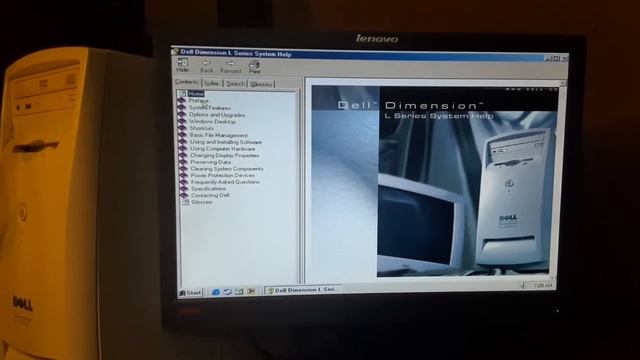Click the system tray volume icon
This screenshot has height=360, width=640.
pyautogui.click(x=524, y=286)
